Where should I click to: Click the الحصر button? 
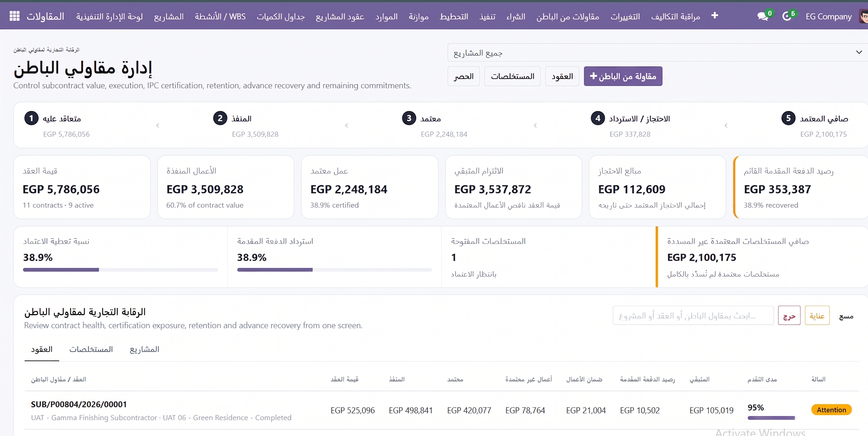point(463,76)
